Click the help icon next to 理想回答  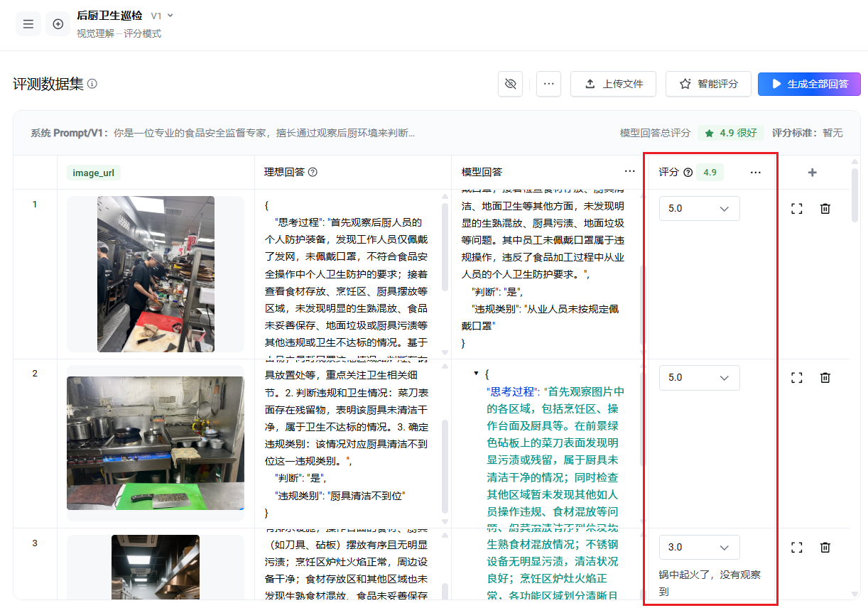(x=313, y=172)
